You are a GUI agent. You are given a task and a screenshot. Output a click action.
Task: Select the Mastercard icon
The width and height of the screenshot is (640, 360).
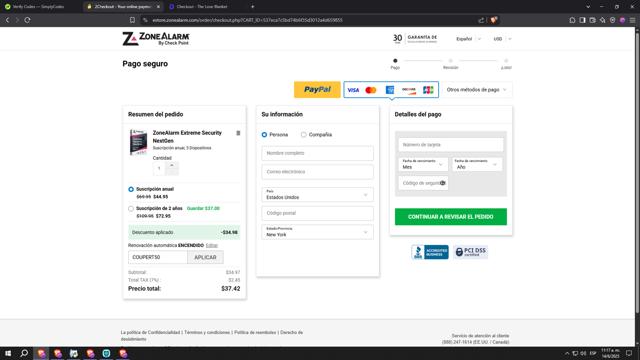371,90
